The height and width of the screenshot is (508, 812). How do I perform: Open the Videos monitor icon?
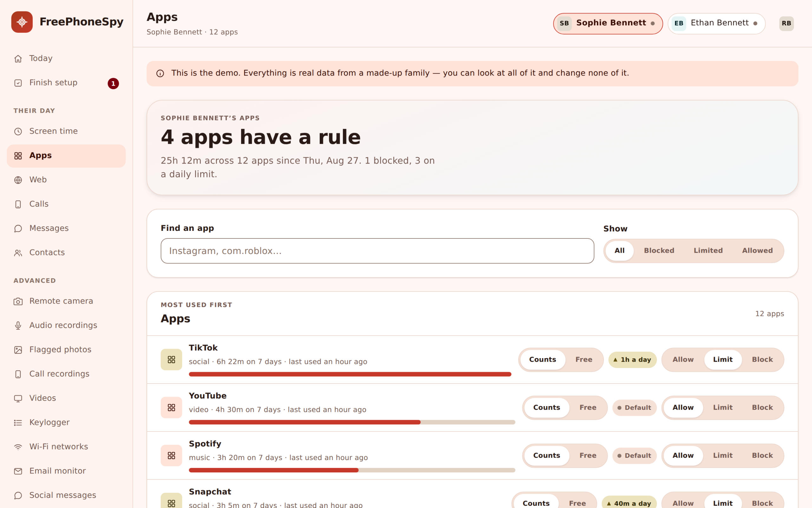(18, 398)
